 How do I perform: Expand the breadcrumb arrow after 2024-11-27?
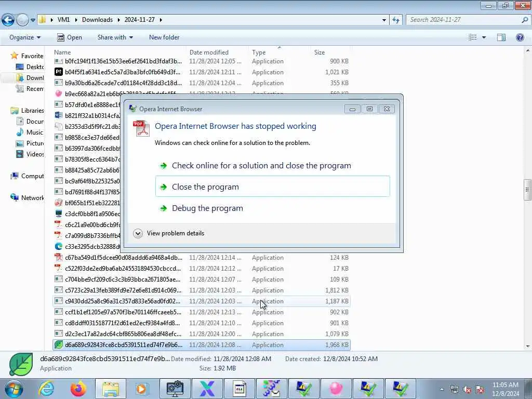(161, 20)
